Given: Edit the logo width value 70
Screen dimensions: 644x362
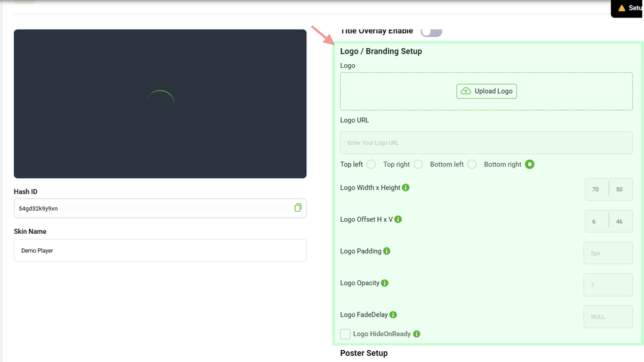Looking at the screenshot, I should [597, 189].
